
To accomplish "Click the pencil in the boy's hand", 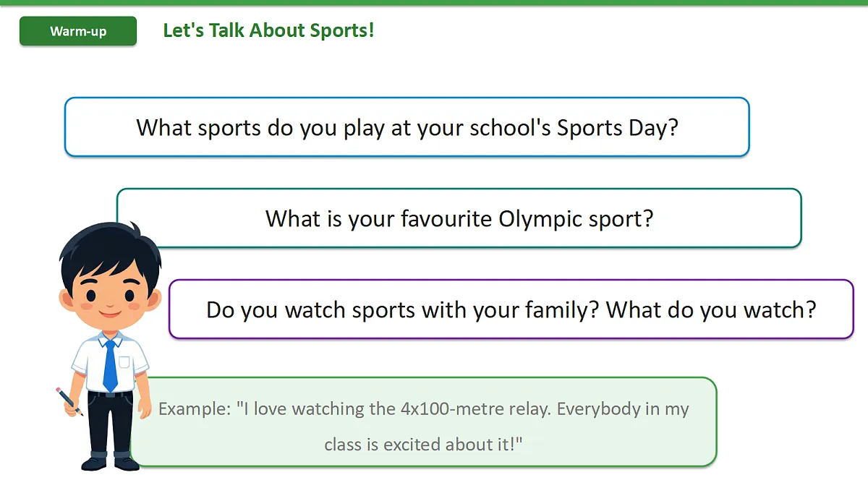I will (69, 401).
